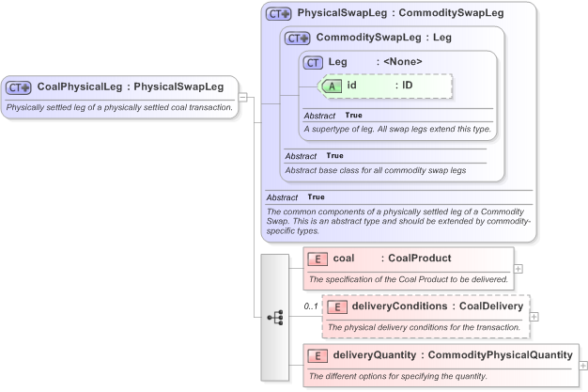Screen dimensions: 588x392
Task: Collapse the CoalPhysicalLeg node
Action: pyautogui.click(x=243, y=97)
